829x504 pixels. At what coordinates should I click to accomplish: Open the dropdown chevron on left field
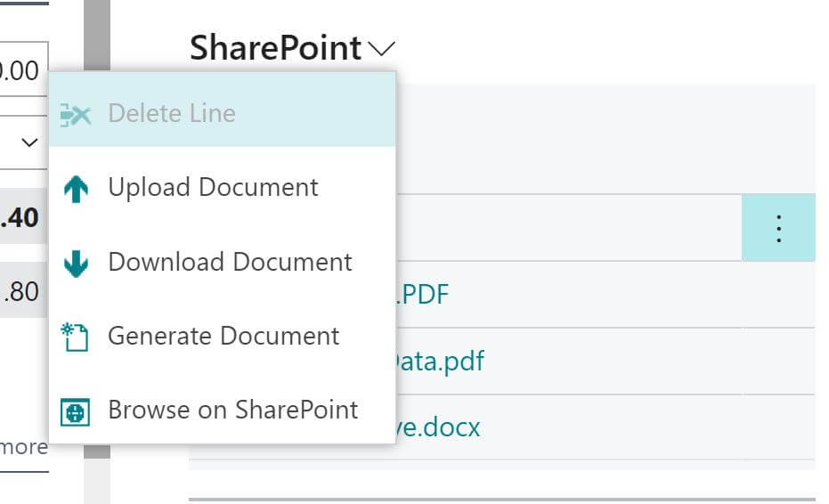point(29,142)
